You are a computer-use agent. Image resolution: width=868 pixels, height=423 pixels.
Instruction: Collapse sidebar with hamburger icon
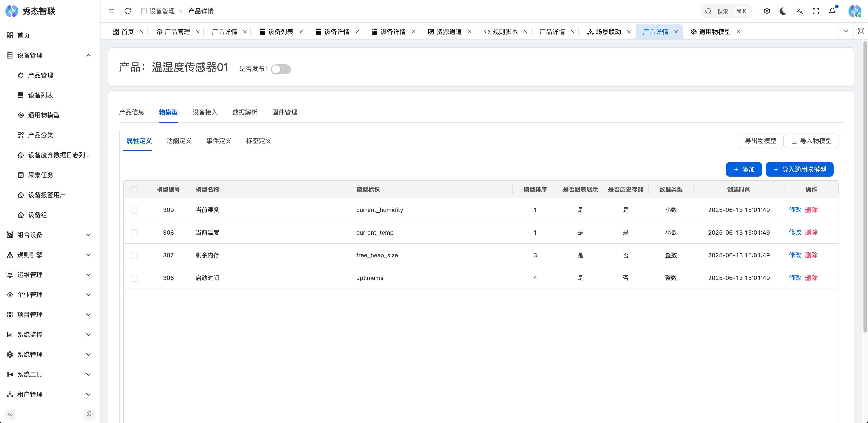(x=111, y=11)
